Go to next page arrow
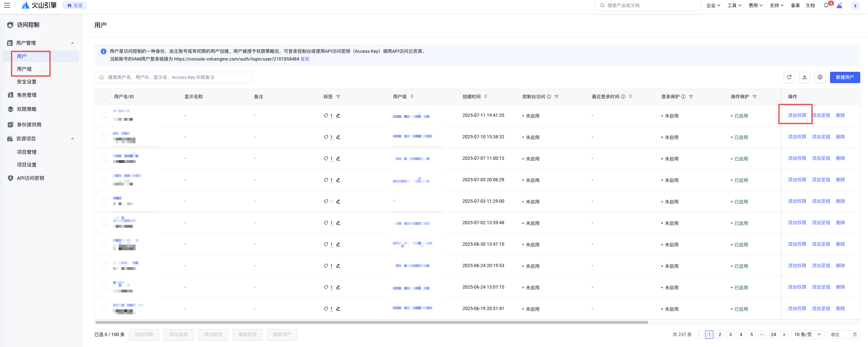 [784, 335]
